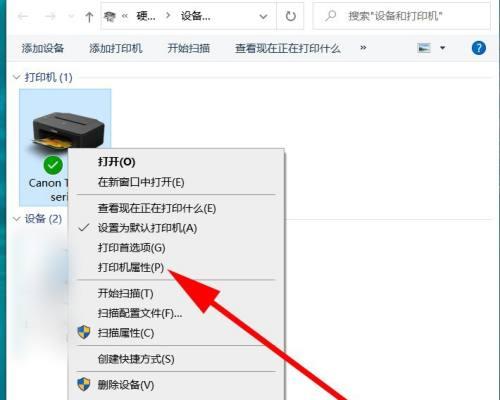The image size is (500, 400).
Task: Click the Up arrow navigation icon
Action: [89, 16]
